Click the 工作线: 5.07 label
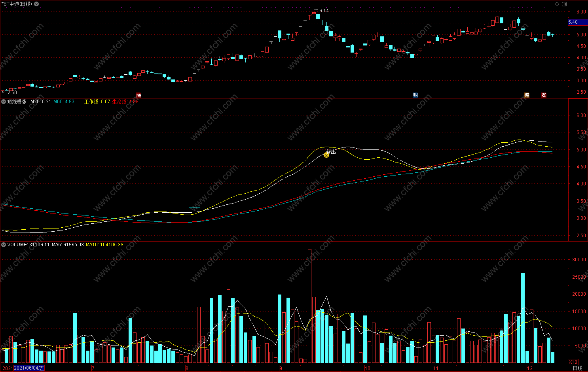 [x=97, y=102]
